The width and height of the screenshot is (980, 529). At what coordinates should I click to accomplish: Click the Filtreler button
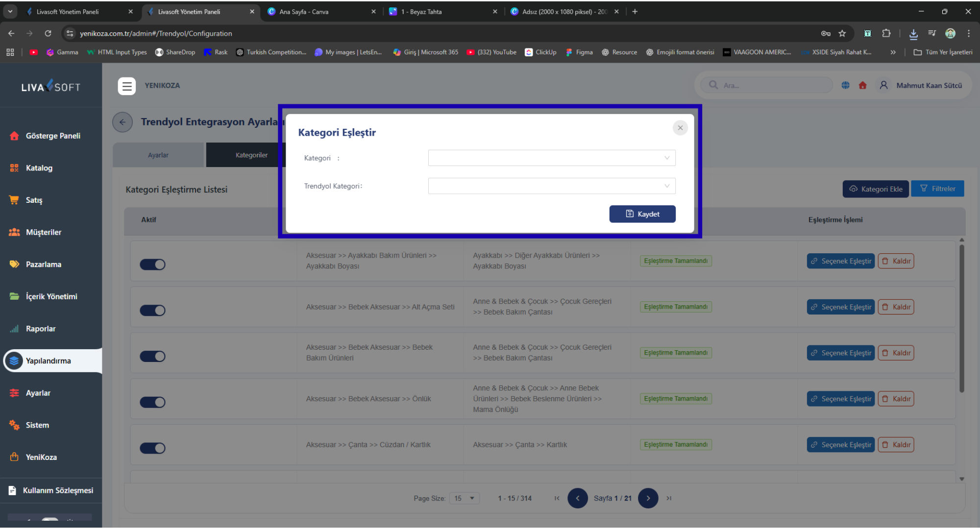pos(937,189)
